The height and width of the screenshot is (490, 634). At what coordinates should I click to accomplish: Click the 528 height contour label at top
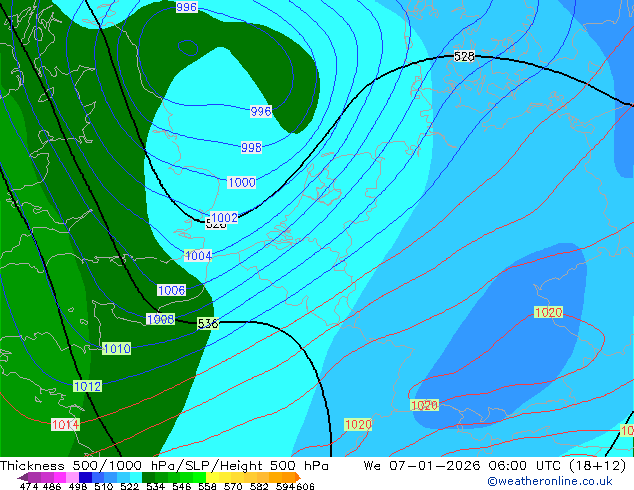[x=464, y=56]
